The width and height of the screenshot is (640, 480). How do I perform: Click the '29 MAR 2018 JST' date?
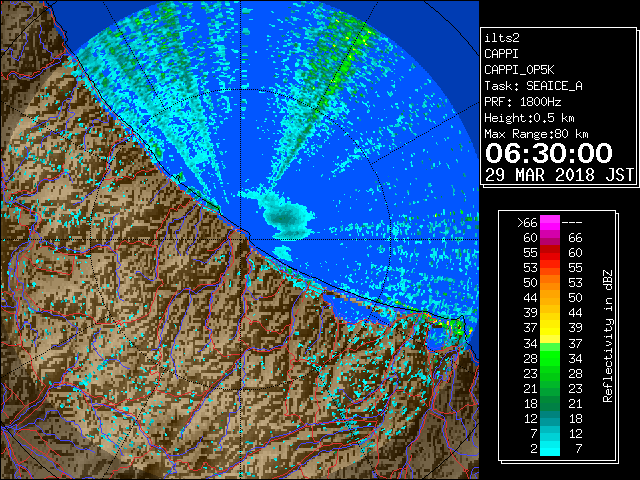click(x=559, y=175)
